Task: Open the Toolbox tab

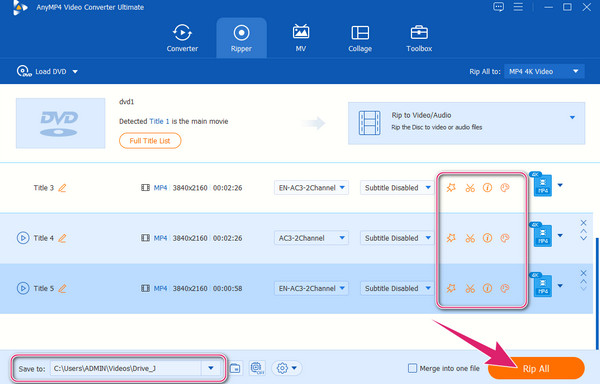Action: [419, 38]
